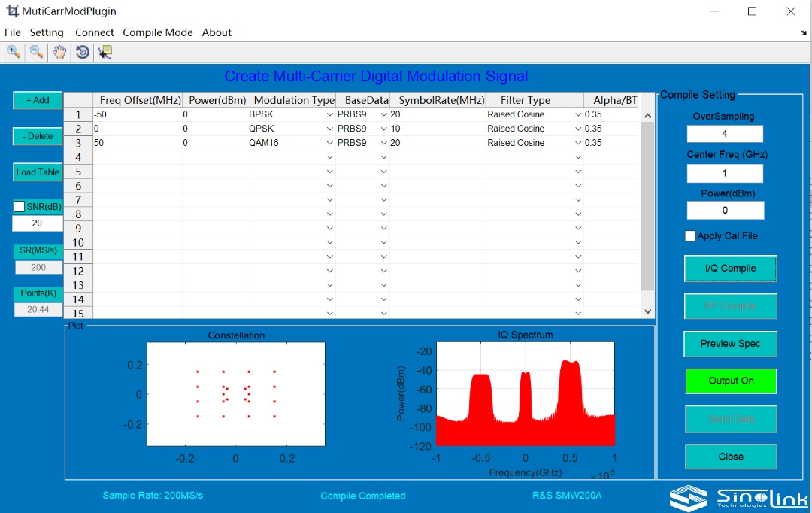Click the Rotate 3D toolbar icon
Screen dimensions: 812x513
pyautogui.click(x=83, y=52)
